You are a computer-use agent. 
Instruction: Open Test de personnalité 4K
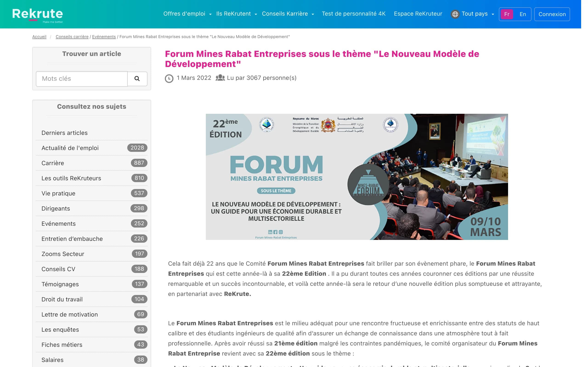[353, 14]
